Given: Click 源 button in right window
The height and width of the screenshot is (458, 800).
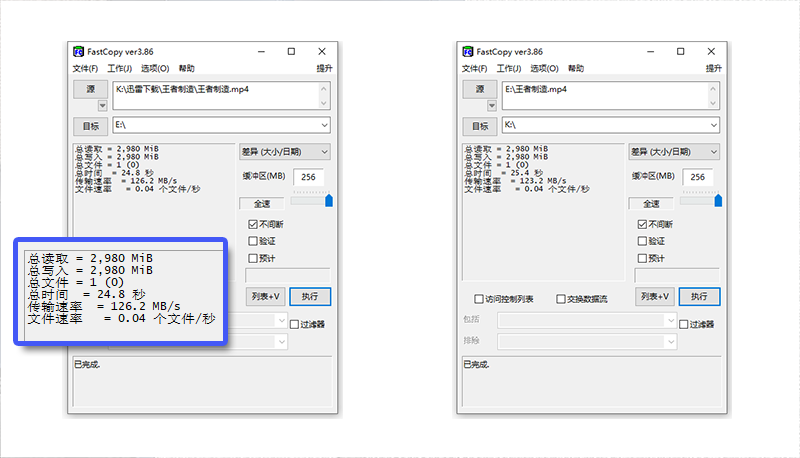Looking at the screenshot, I should click(480, 89).
